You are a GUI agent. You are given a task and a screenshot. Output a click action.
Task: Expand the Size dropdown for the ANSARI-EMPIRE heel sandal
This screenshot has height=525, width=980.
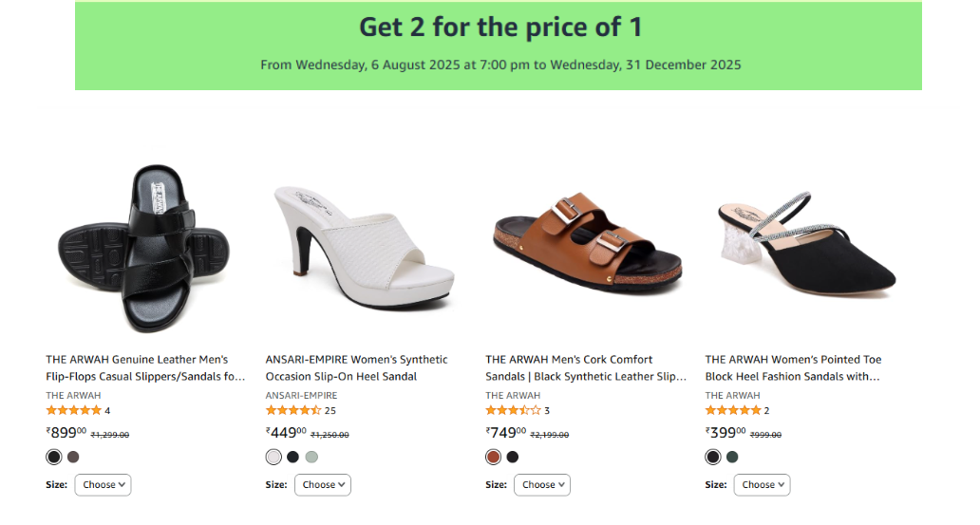322,484
